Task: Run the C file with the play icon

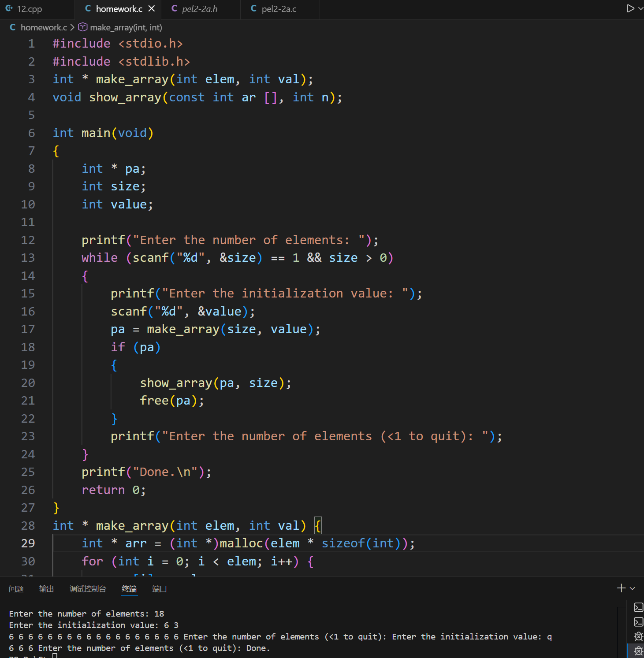Action: pos(630,8)
